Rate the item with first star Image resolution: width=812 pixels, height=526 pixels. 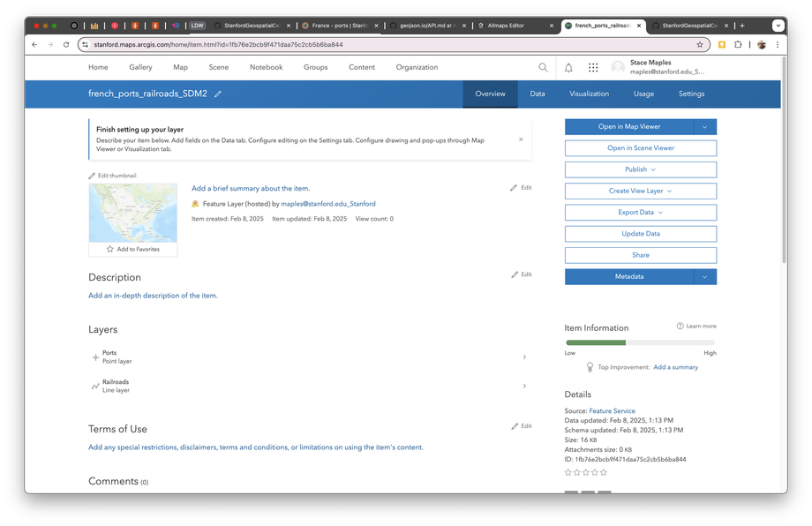point(568,472)
